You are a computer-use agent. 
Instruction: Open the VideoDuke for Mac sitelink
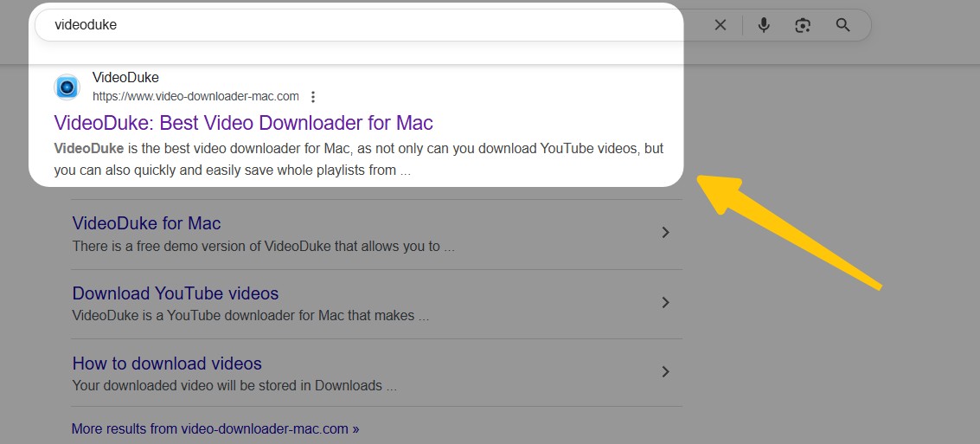pos(146,223)
